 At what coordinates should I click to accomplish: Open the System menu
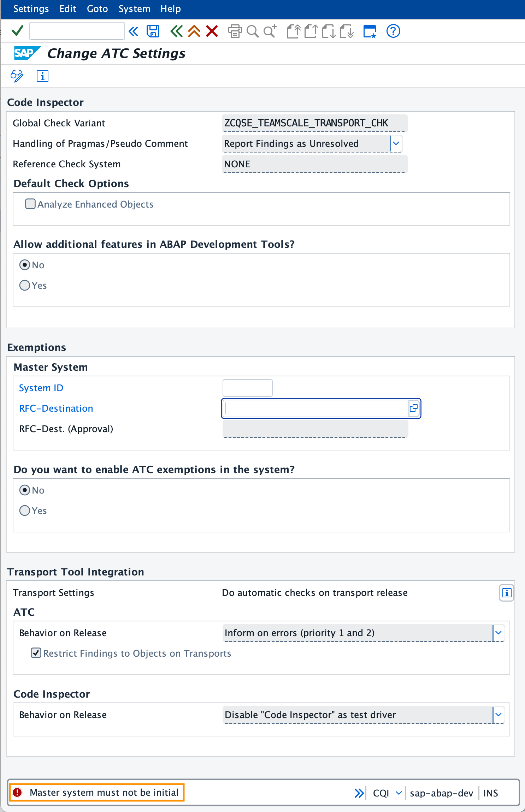(x=134, y=9)
